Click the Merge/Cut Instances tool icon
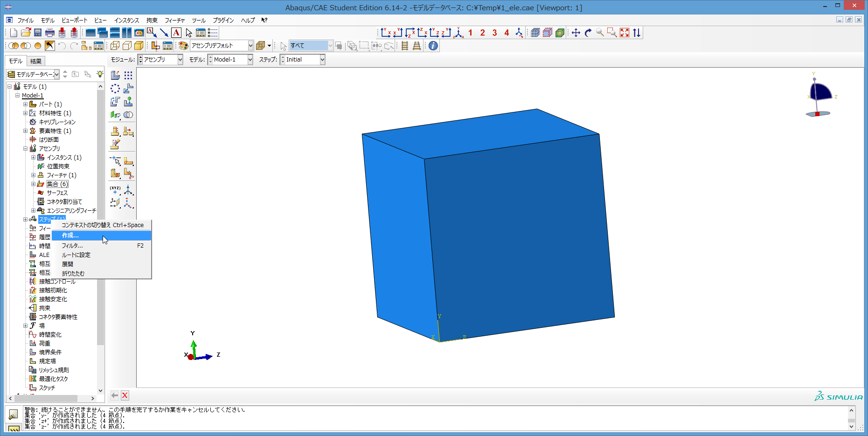Viewport: 868px width, 436px height. pos(128,115)
